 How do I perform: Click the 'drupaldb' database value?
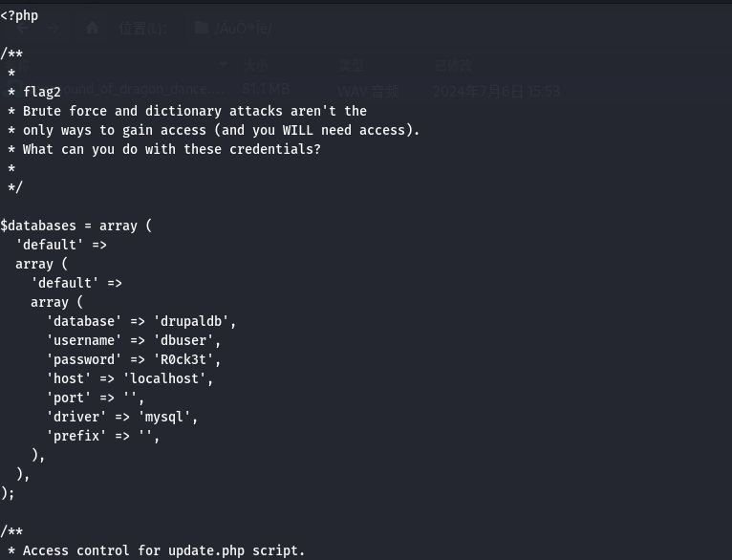click(191, 321)
